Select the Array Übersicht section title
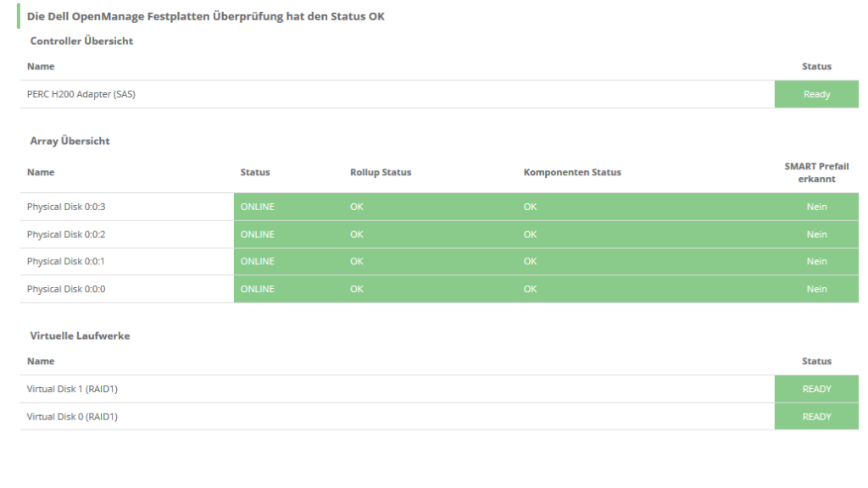Image resolution: width=868 pixels, height=488 pixels. pos(70,141)
